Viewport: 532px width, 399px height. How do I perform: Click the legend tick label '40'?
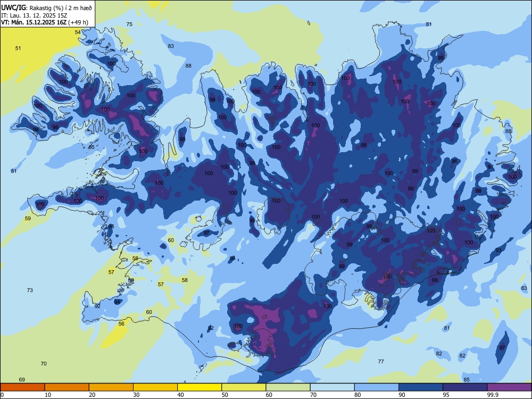[180, 395]
